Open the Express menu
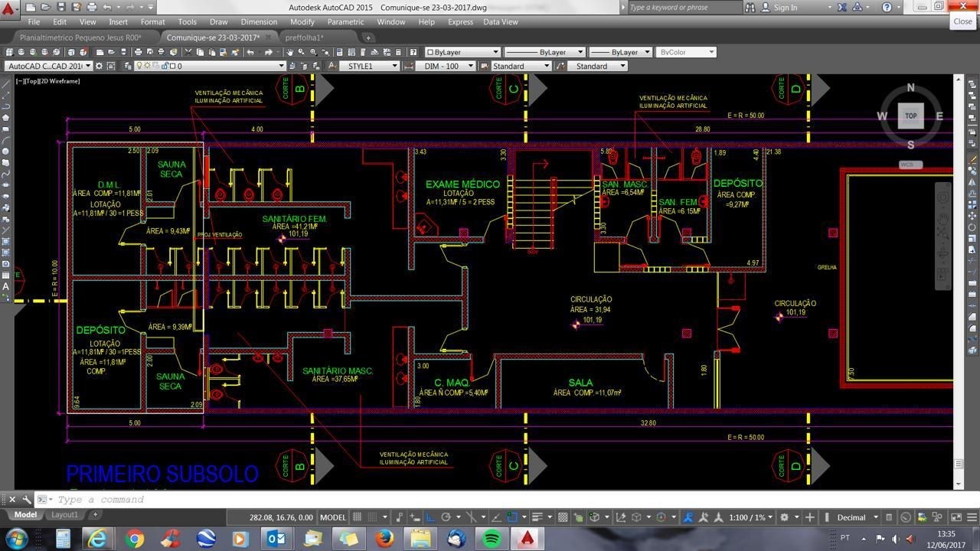The height and width of the screenshot is (551, 980). 460,21
